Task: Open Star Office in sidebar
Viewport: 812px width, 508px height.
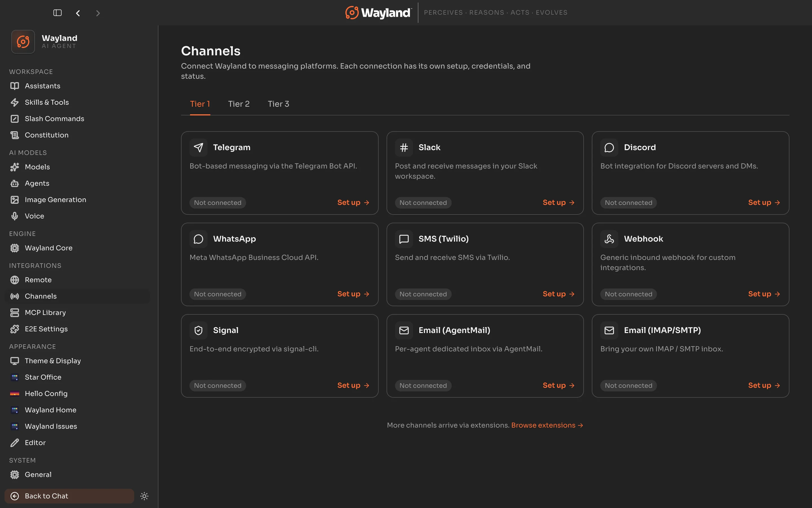Action: (77, 377)
